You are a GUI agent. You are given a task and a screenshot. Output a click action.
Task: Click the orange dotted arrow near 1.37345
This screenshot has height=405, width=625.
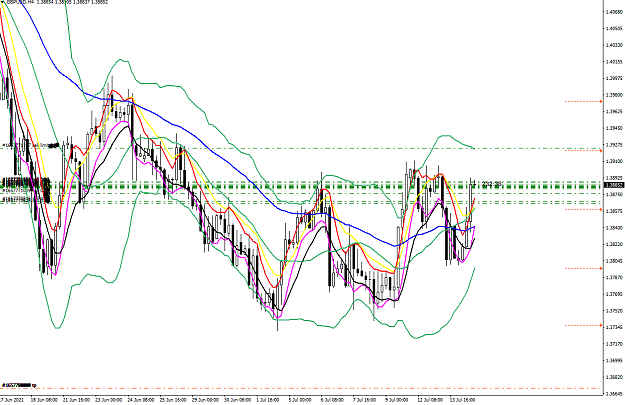click(584, 325)
